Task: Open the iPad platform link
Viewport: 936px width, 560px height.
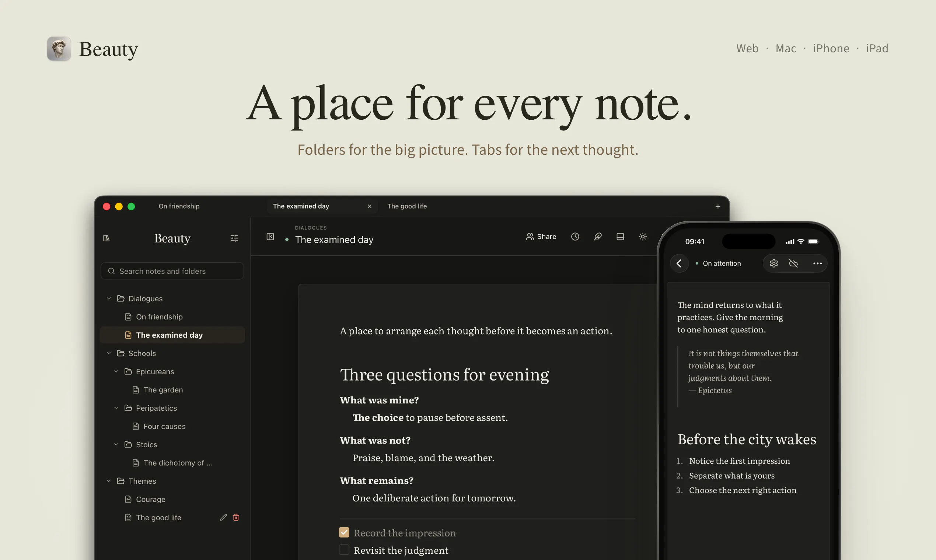Action: (x=877, y=49)
